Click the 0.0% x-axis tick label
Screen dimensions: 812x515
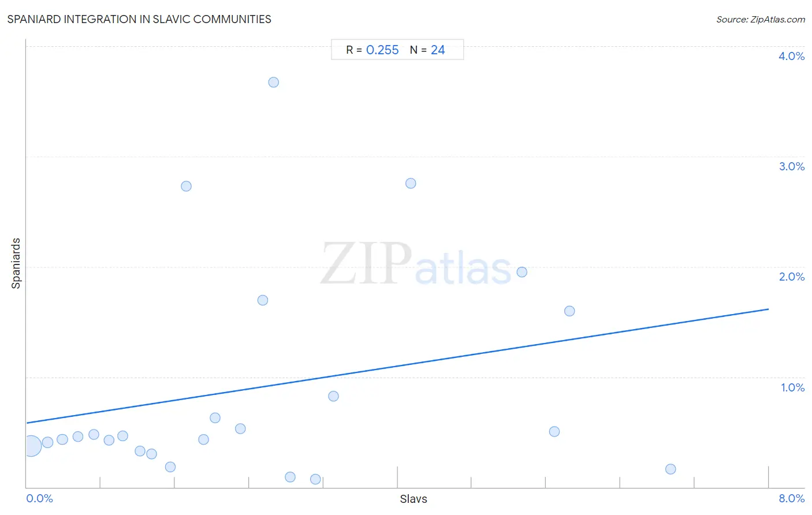point(40,499)
